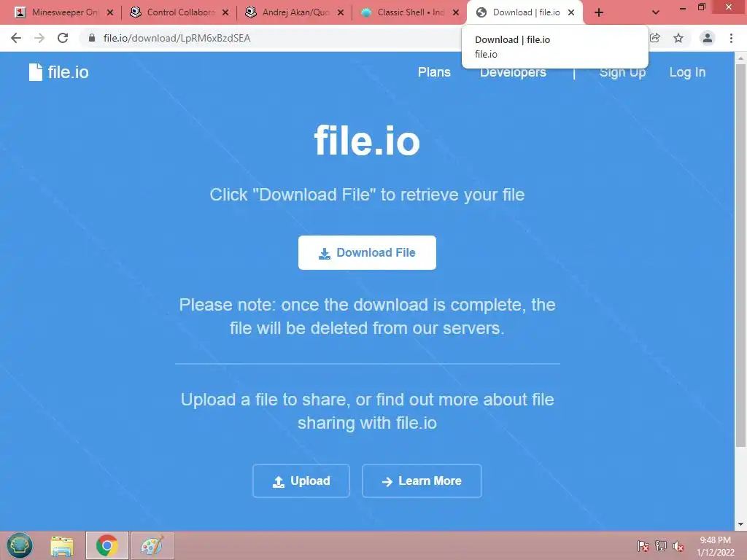Switch to the Classic Shell tab
Viewport: 747px width, 560px height.
(410, 12)
